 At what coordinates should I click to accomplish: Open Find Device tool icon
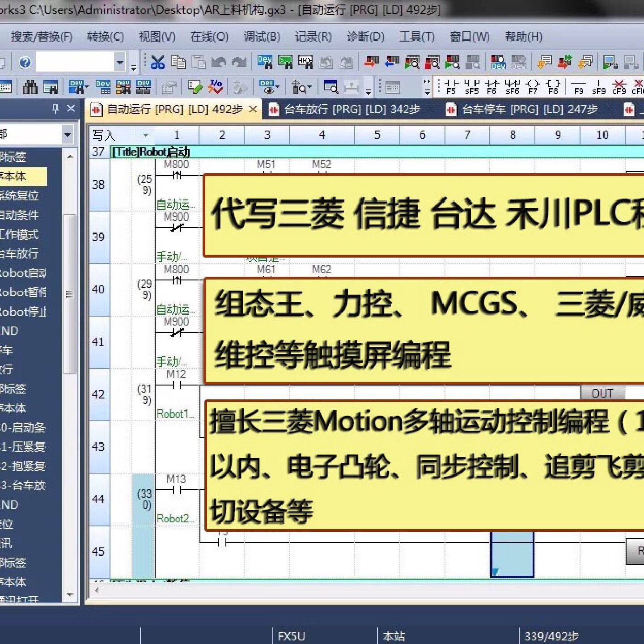tap(265, 62)
